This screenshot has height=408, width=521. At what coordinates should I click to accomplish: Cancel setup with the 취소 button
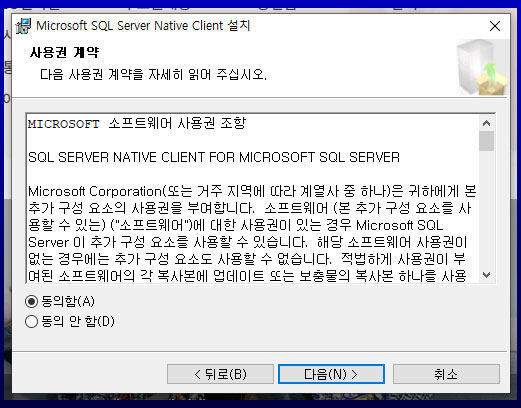[446, 374]
